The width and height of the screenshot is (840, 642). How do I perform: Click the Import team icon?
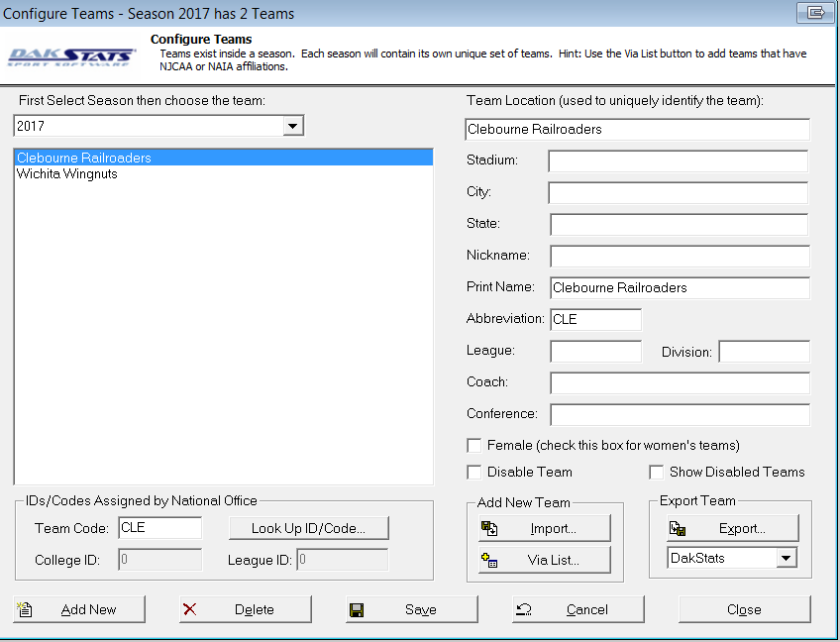coord(489,528)
